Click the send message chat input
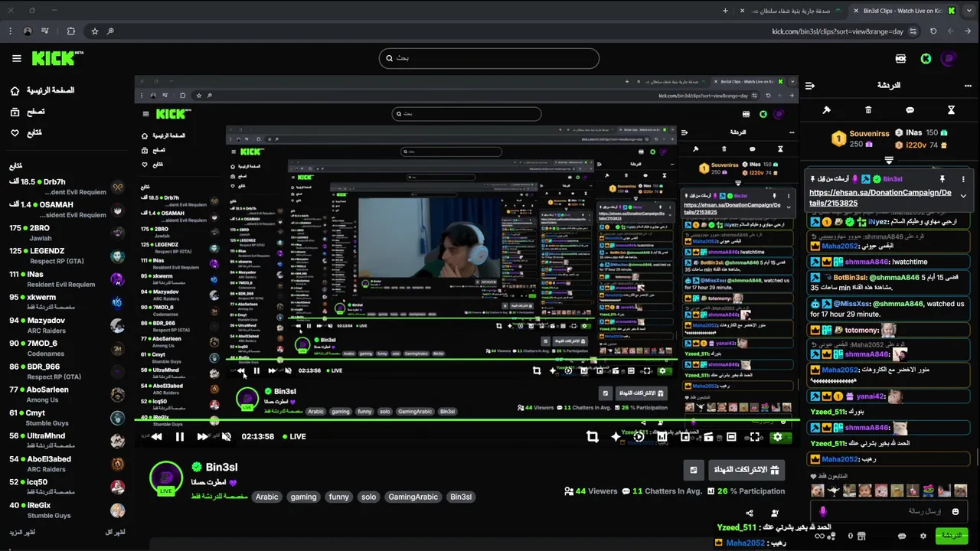980x551 pixels. [888, 511]
